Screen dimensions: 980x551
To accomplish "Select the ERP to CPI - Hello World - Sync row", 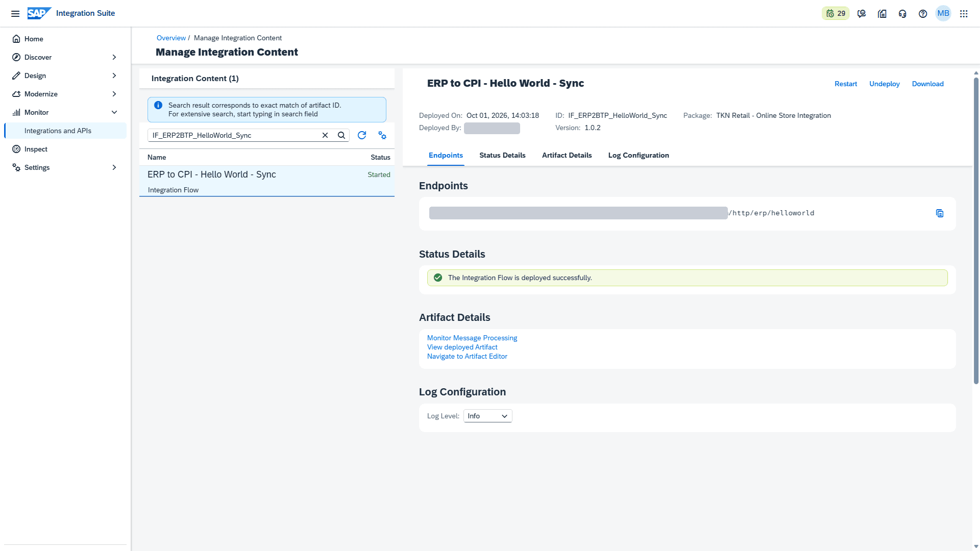I will [266, 181].
